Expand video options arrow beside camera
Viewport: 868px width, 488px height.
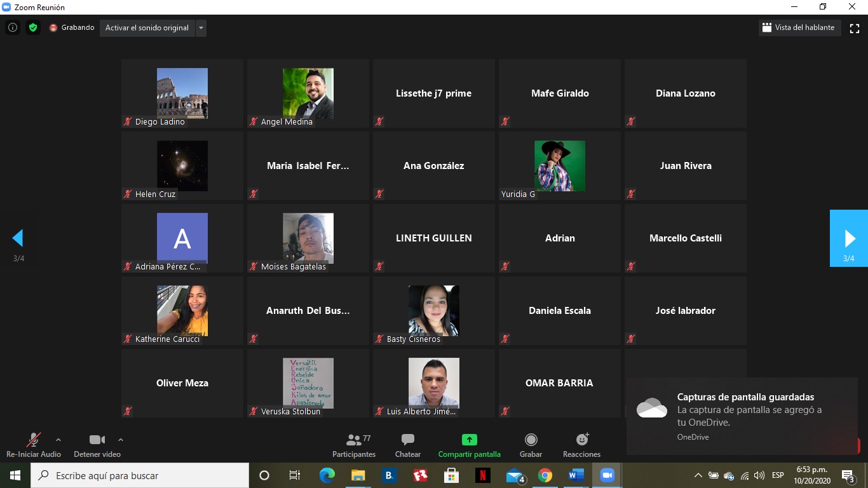121,440
